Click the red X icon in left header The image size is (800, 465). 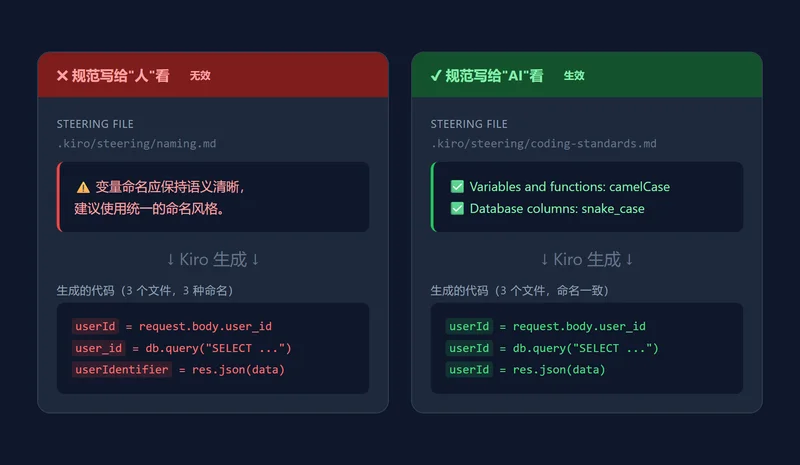pos(62,76)
